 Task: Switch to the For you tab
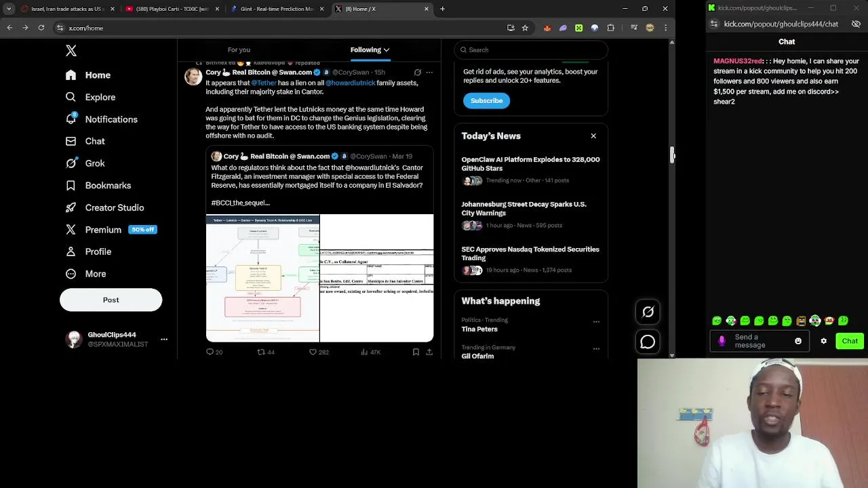[239, 49]
